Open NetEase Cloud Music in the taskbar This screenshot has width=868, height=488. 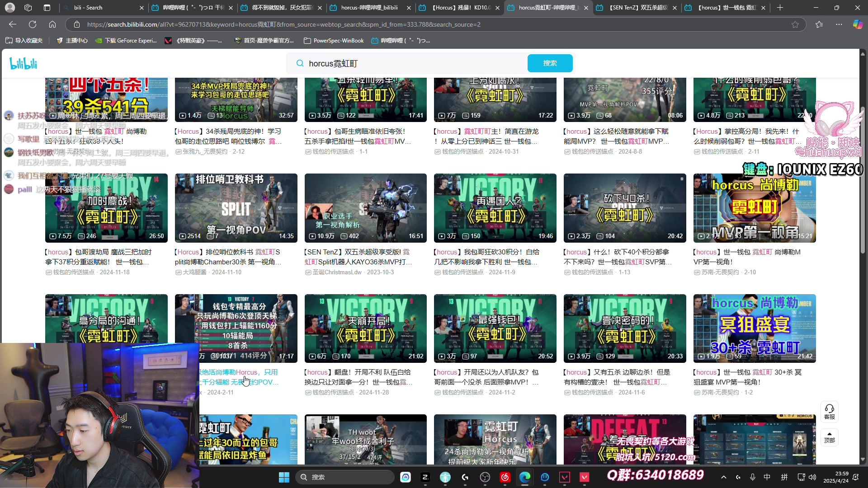click(505, 477)
